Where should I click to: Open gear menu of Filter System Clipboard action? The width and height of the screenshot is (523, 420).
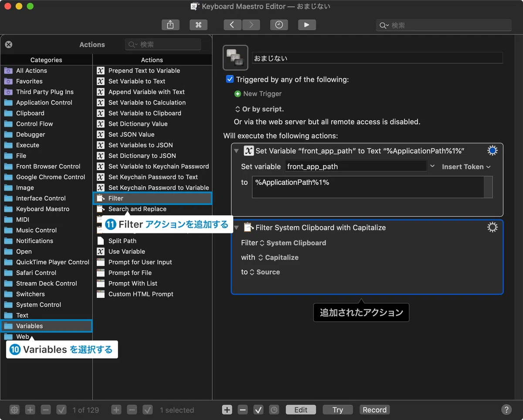492,227
